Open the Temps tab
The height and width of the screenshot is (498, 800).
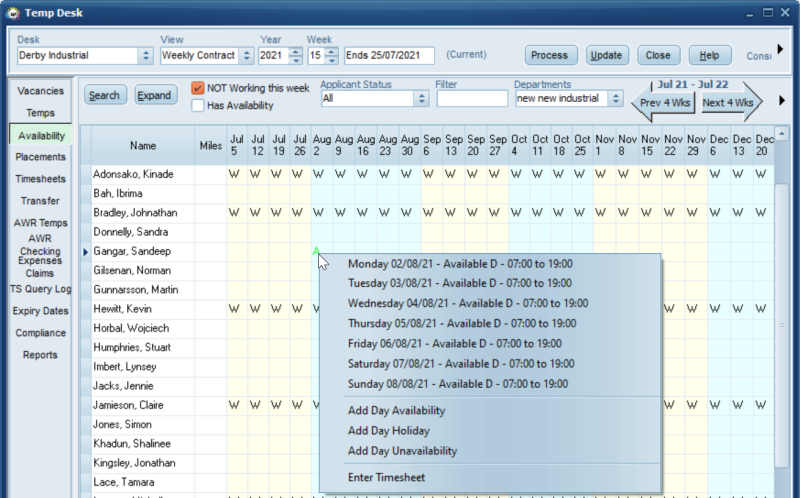tap(40, 113)
